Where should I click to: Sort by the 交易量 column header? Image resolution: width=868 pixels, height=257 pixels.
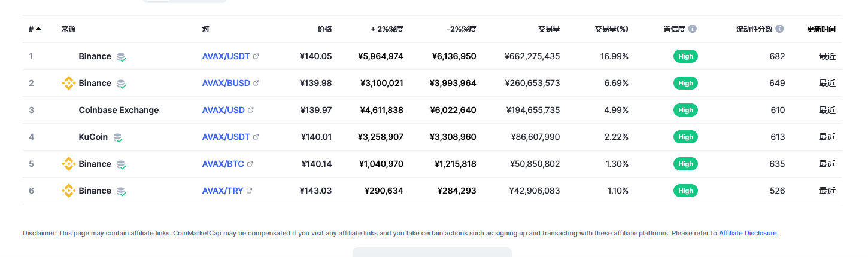pos(549,29)
